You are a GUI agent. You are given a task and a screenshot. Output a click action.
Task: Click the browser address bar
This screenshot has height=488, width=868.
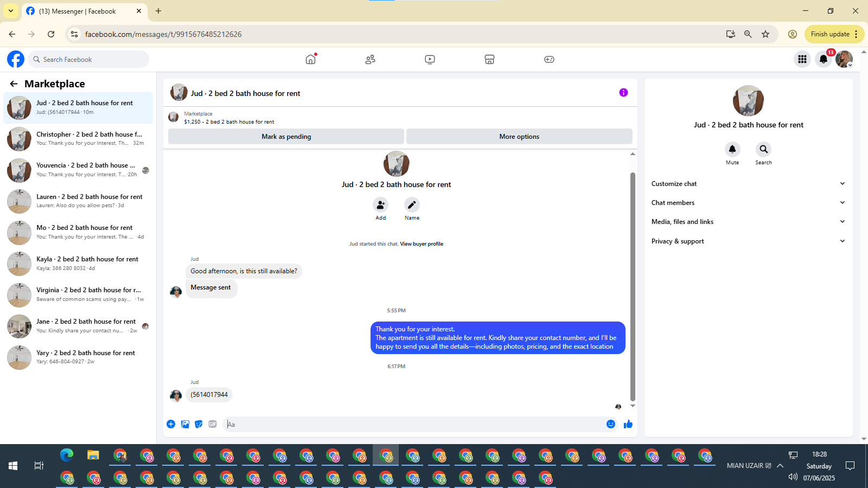401,34
